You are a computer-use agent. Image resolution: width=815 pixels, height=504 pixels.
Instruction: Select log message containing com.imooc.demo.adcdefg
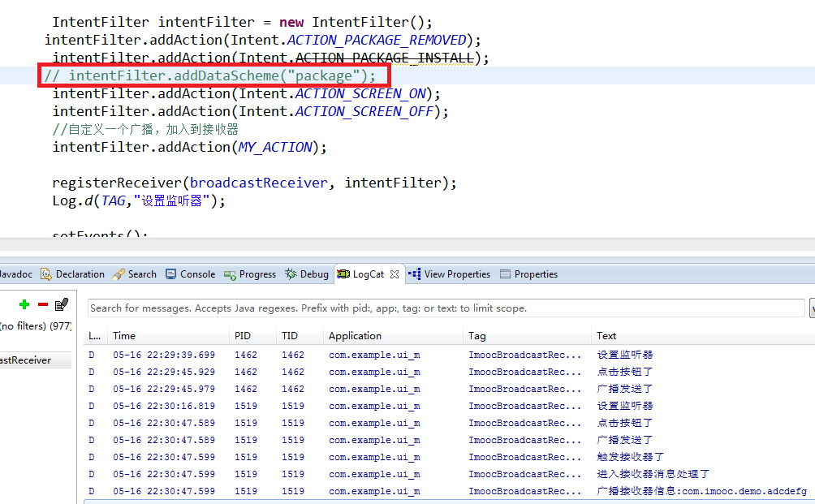coord(701,491)
